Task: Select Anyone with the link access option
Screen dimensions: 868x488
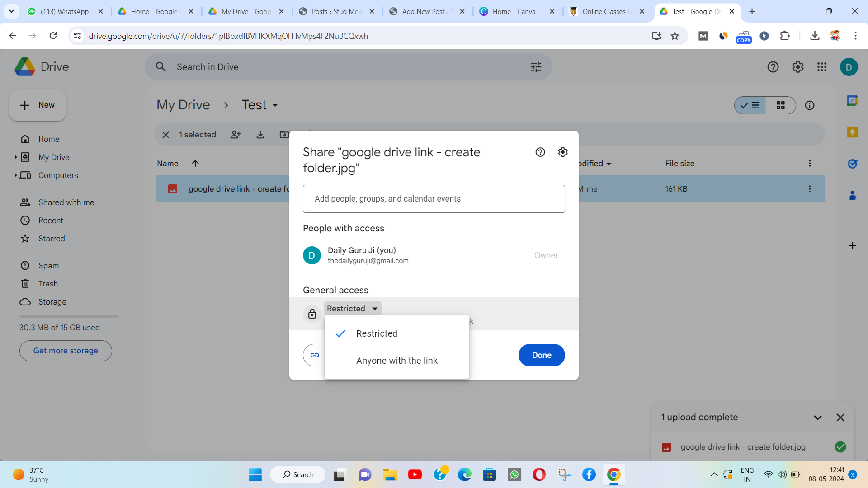Action: (397, 360)
